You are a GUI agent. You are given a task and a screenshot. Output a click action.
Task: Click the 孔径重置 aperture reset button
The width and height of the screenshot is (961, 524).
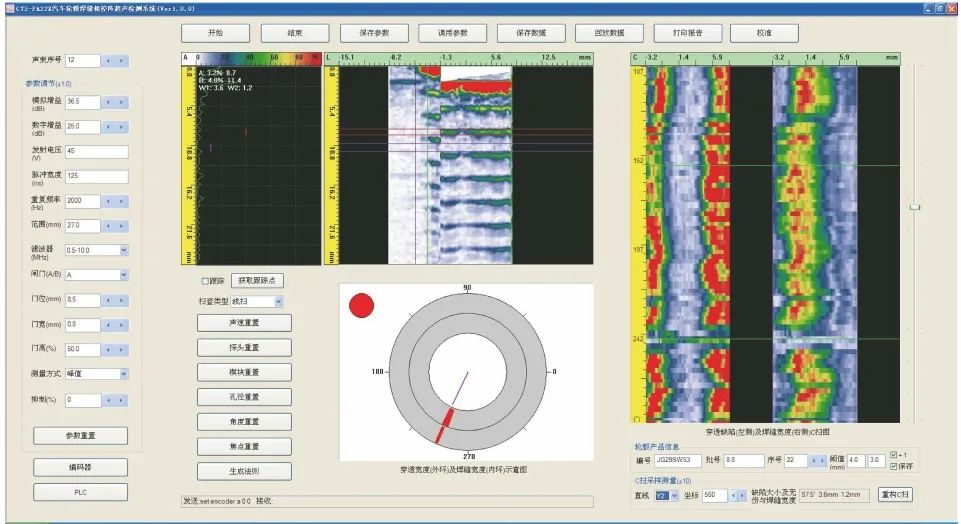coord(244,397)
